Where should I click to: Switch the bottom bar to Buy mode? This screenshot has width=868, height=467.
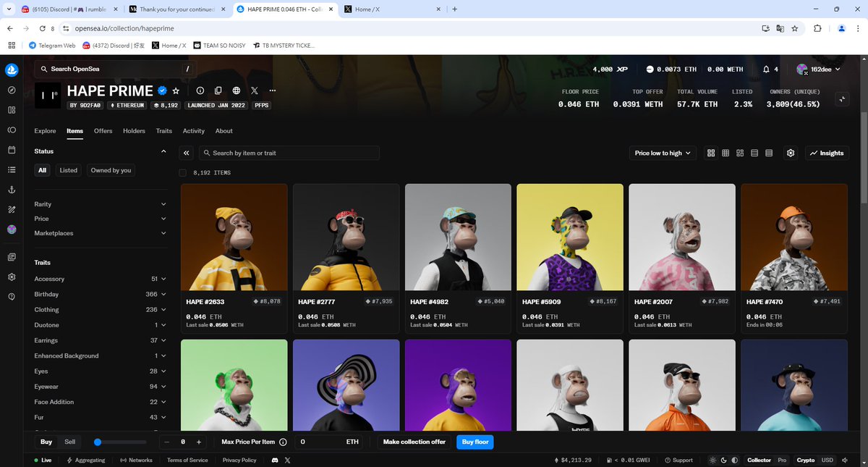click(46, 442)
